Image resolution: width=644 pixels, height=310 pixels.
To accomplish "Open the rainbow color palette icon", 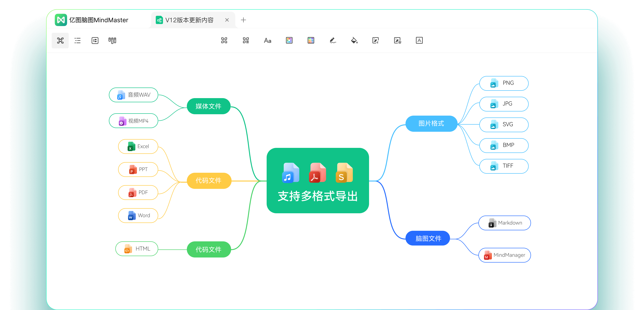I will [311, 41].
